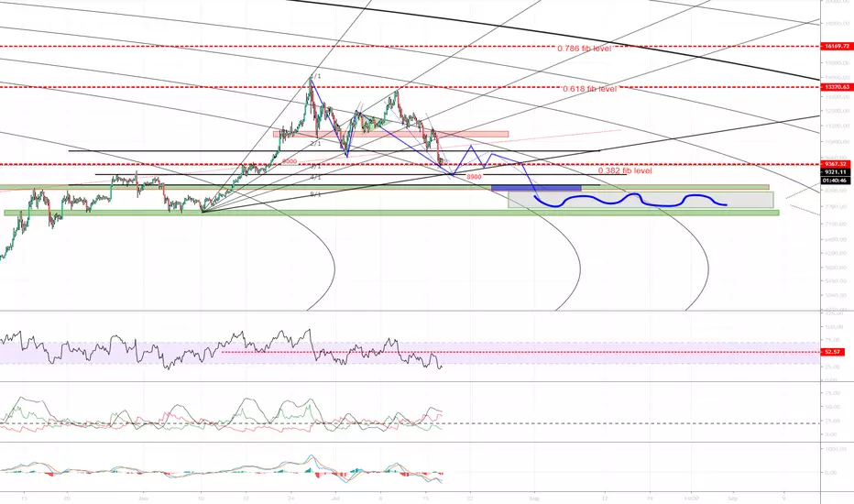Select the wavy blue projection line
Image resolution: width=854 pixels, height=504 pixels.
point(630,200)
